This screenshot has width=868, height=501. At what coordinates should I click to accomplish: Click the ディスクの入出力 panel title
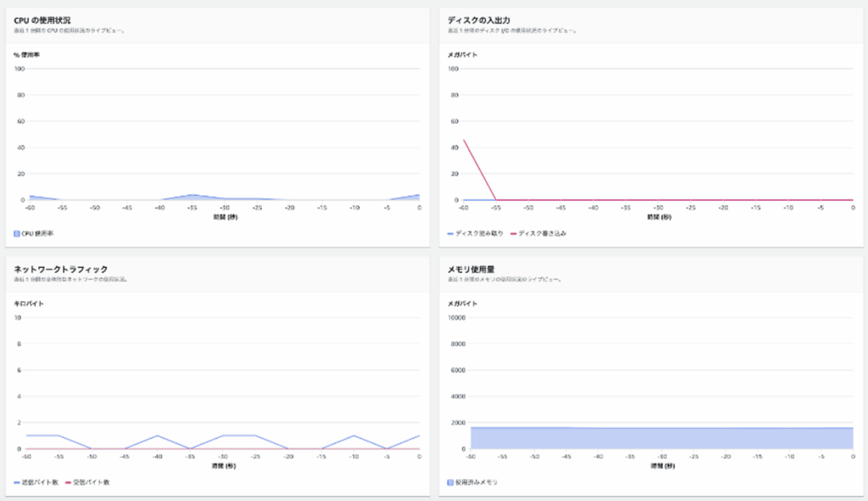pyautogui.click(x=479, y=19)
